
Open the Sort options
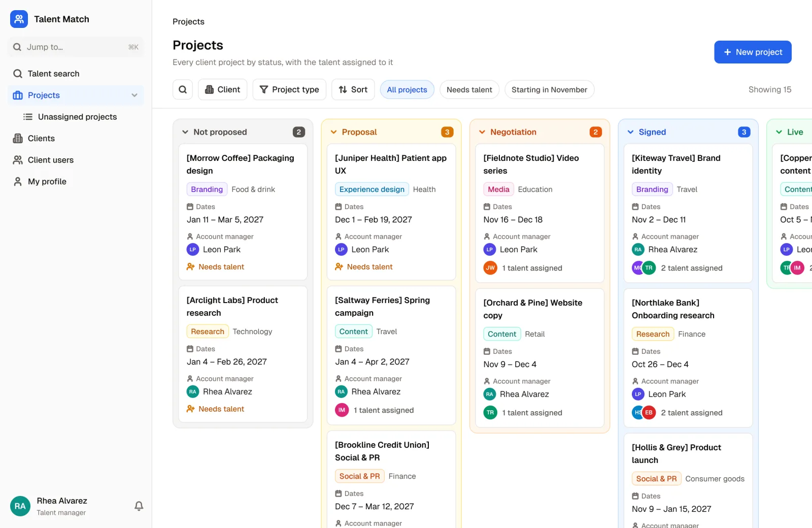[x=353, y=89]
